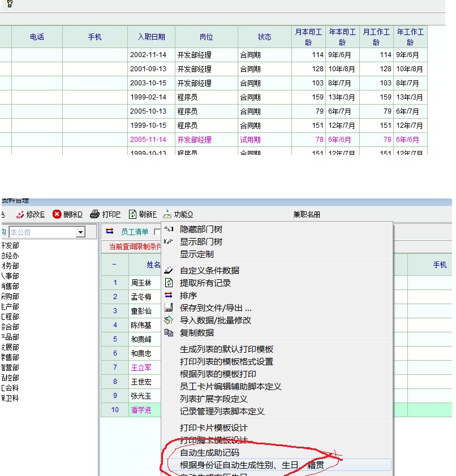The image size is (456, 476).
Task: Select 隐藏部门树 menu option
Action: pos(201,229)
